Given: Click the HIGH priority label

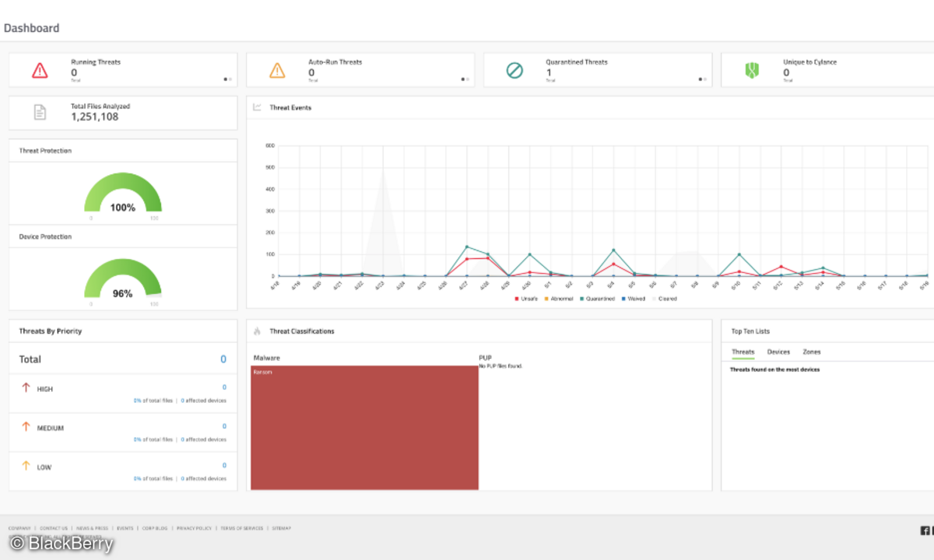Looking at the screenshot, I should [x=45, y=389].
